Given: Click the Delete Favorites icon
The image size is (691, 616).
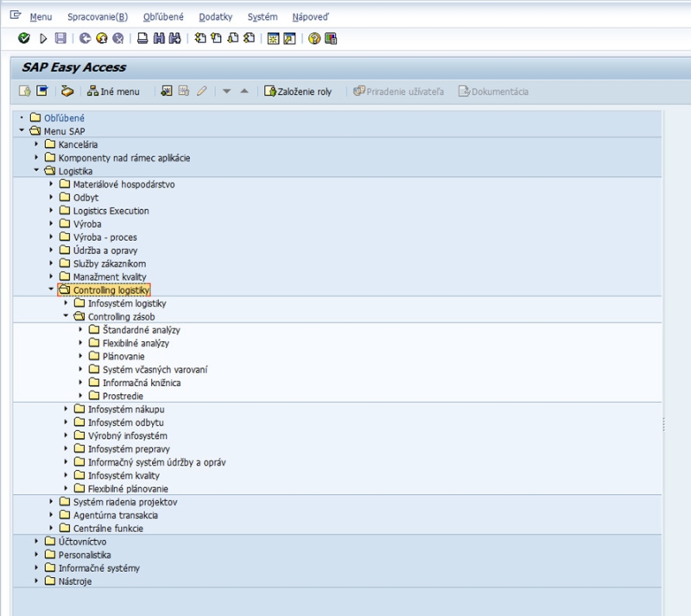Looking at the screenshot, I should [184, 92].
